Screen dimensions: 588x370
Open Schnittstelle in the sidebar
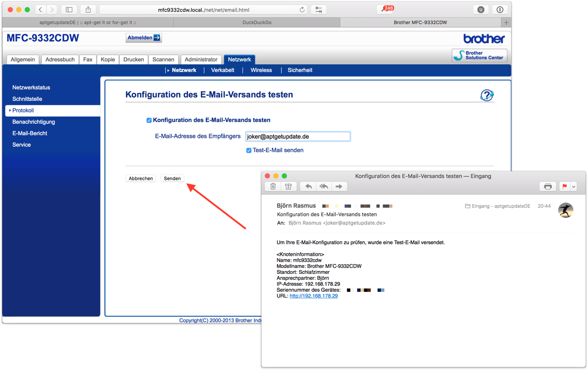tap(27, 99)
